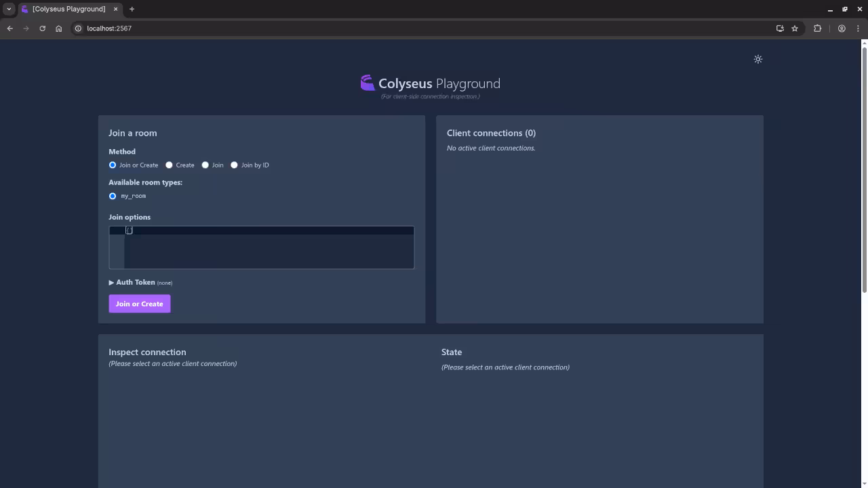Open the browser profile avatar icon
868x488 pixels.
[x=842, y=28]
